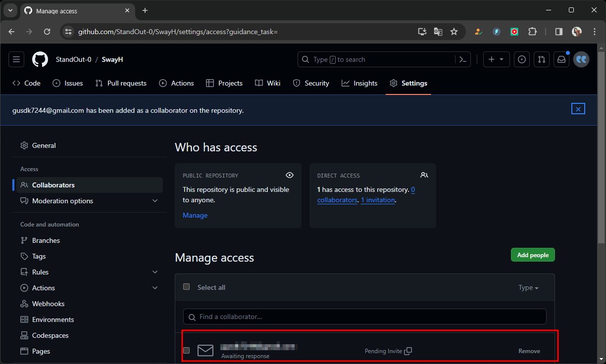Open the create new plus dropdown
Screen dimensions: 606x364
(496, 59)
